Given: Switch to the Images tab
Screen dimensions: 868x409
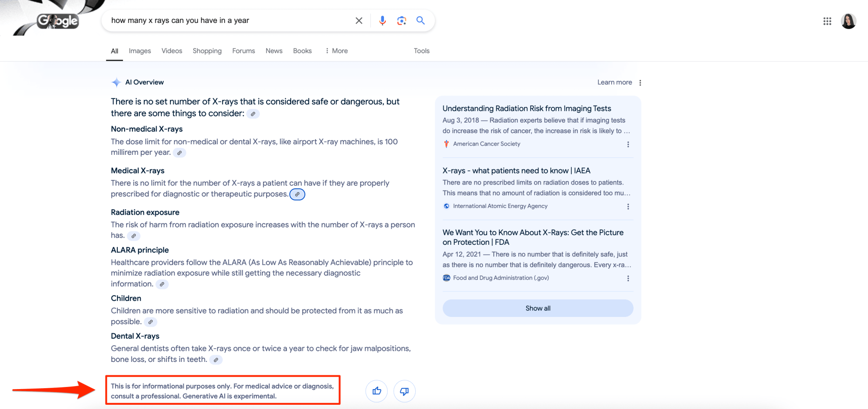Looking at the screenshot, I should [x=139, y=50].
